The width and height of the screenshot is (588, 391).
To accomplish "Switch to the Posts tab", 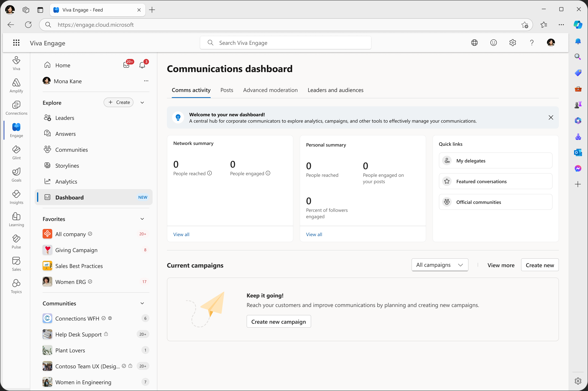I will click(226, 90).
